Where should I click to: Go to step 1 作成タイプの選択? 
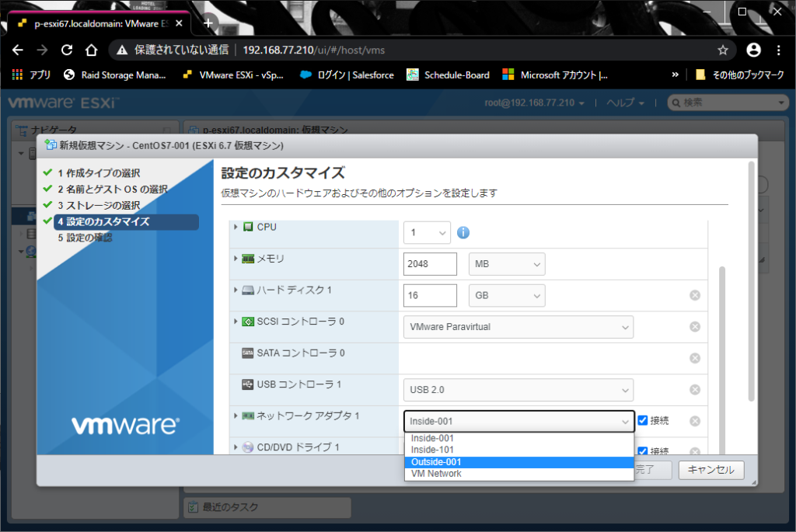pyautogui.click(x=99, y=173)
